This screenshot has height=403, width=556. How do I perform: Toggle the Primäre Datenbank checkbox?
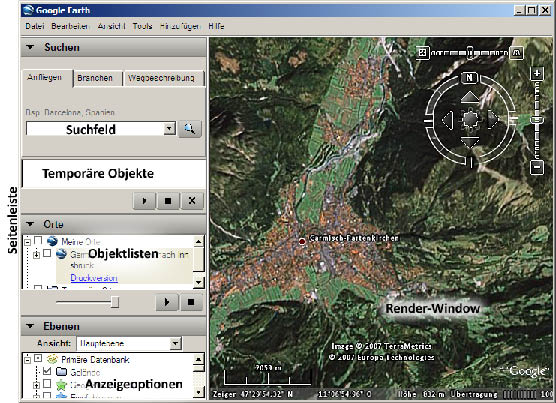pos(38,359)
